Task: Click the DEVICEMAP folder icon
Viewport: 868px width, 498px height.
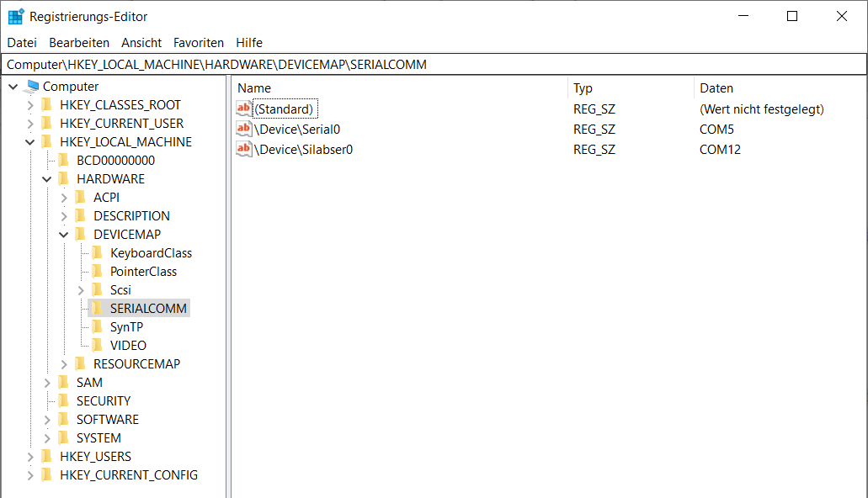Action: pyautogui.click(x=80, y=235)
